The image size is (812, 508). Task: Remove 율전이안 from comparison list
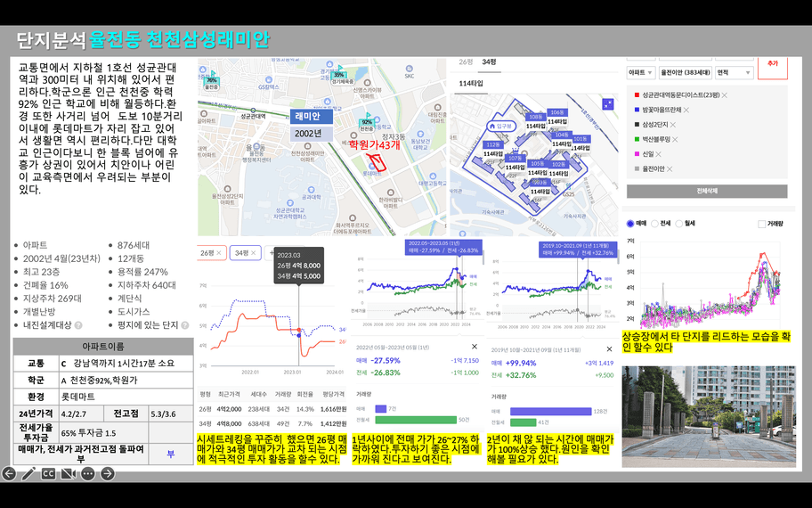670,169
